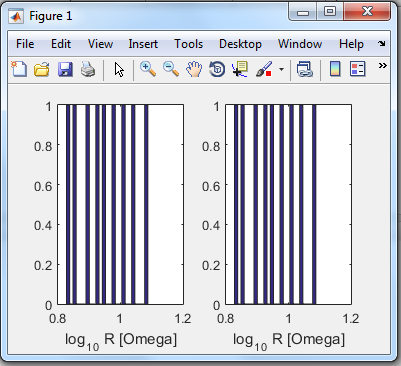Click the menu bar dock arrow
This screenshot has width=401, height=366.
click(x=382, y=44)
